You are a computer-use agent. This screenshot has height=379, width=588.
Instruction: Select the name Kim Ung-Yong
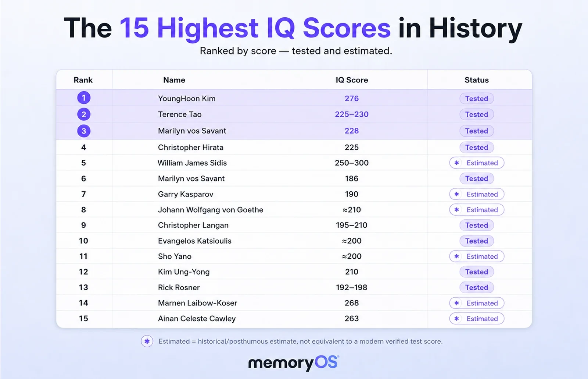pos(184,272)
